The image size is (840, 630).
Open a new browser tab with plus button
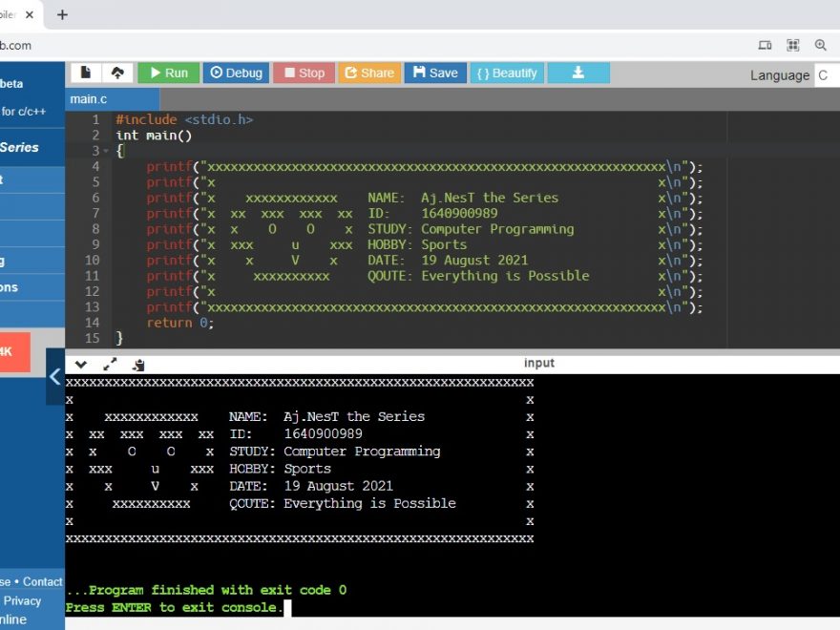tap(63, 14)
